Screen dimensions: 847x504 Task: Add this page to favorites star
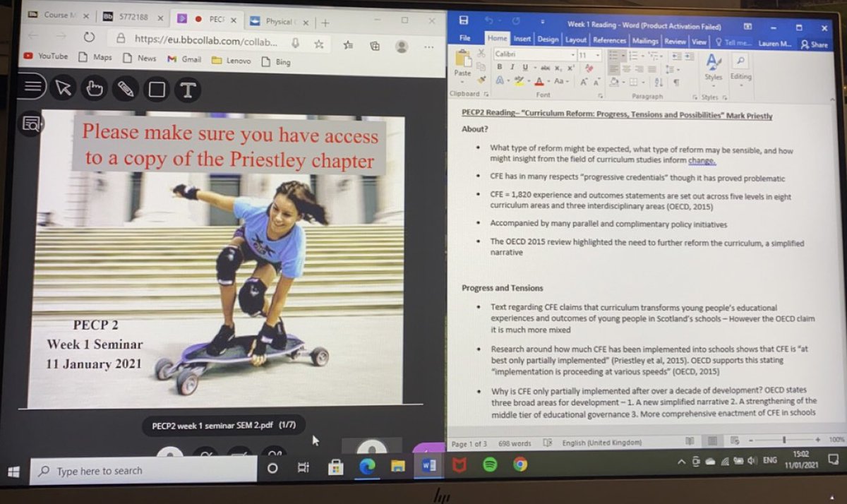[x=319, y=44]
